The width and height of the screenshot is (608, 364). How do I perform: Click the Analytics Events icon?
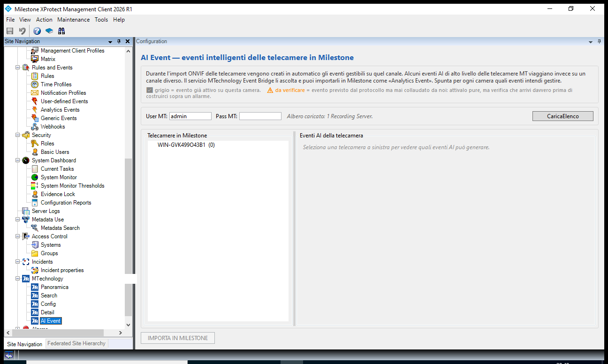pyautogui.click(x=35, y=110)
